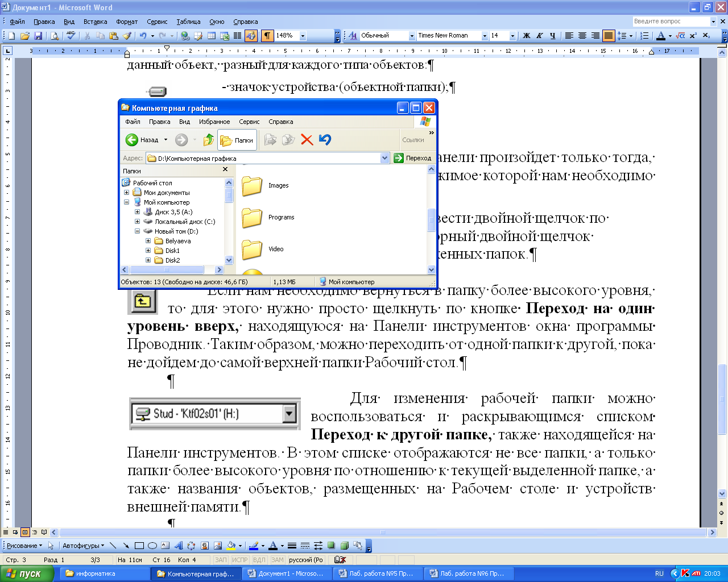Viewport: 728px width, 582px height.
Task: Toggle Bold (Ж) formatting
Action: click(527, 36)
